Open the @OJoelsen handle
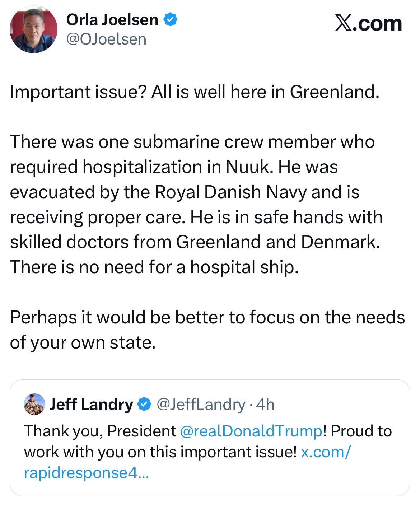The image size is (420, 509). point(106,39)
